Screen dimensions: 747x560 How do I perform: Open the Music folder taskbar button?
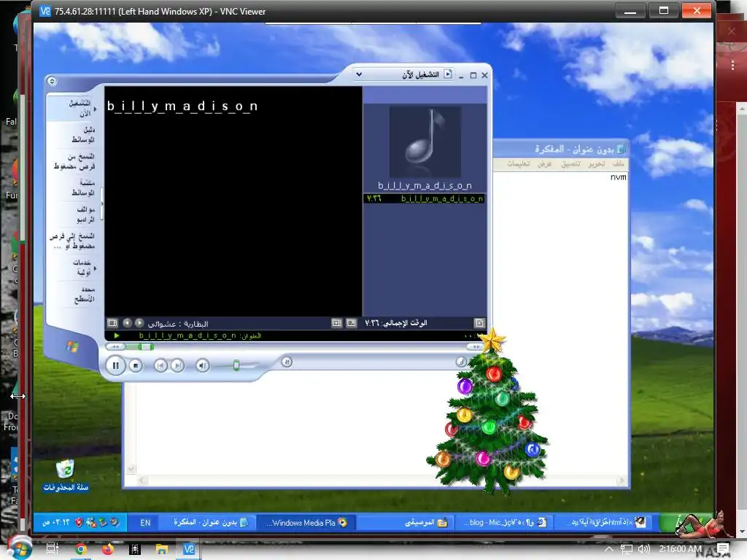point(405,522)
